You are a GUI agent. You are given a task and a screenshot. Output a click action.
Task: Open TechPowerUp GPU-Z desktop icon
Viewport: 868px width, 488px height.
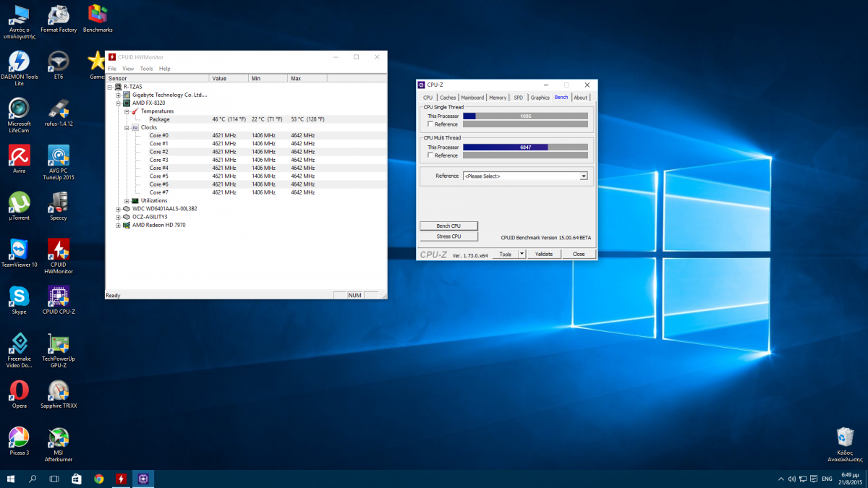59,351
